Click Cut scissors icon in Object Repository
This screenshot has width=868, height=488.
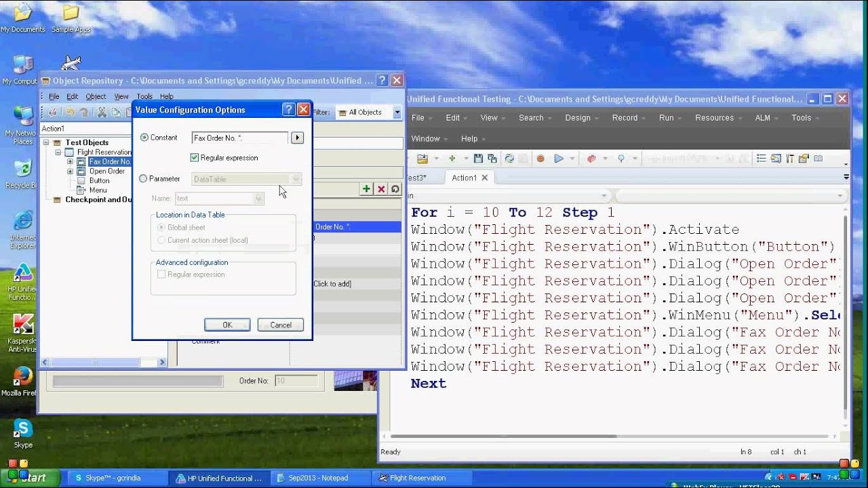[102, 113]
